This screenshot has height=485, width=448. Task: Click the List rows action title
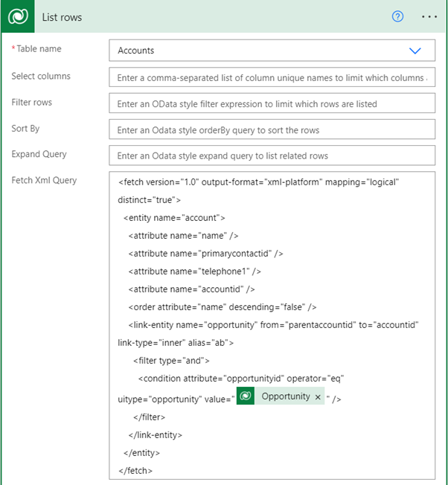[x=62, y=17]
